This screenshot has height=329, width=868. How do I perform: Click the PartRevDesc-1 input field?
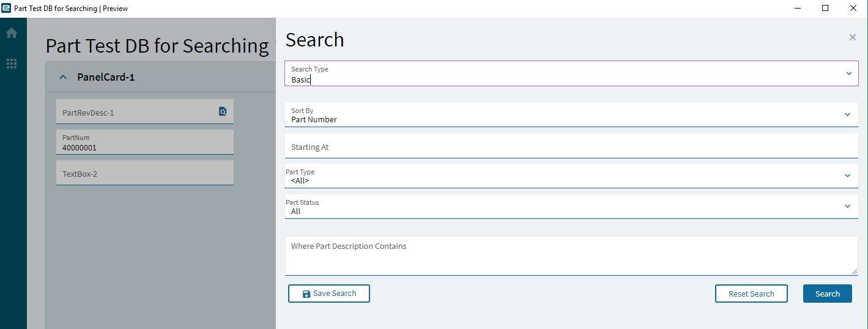(136, 112)
